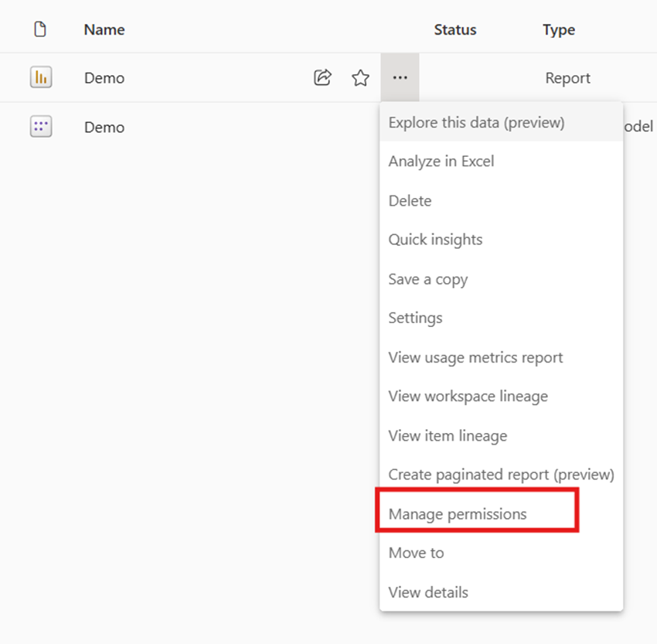Click the Report type cell

pos(568,78)
